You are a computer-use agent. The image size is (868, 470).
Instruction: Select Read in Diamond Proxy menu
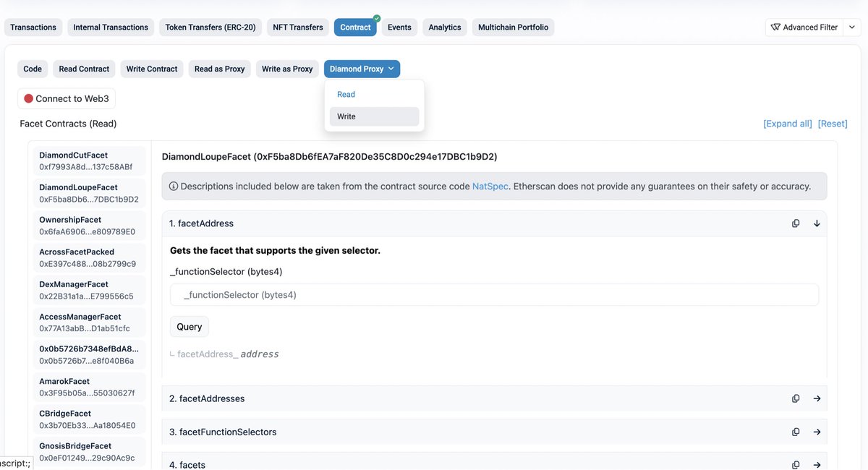click(374, 95)
